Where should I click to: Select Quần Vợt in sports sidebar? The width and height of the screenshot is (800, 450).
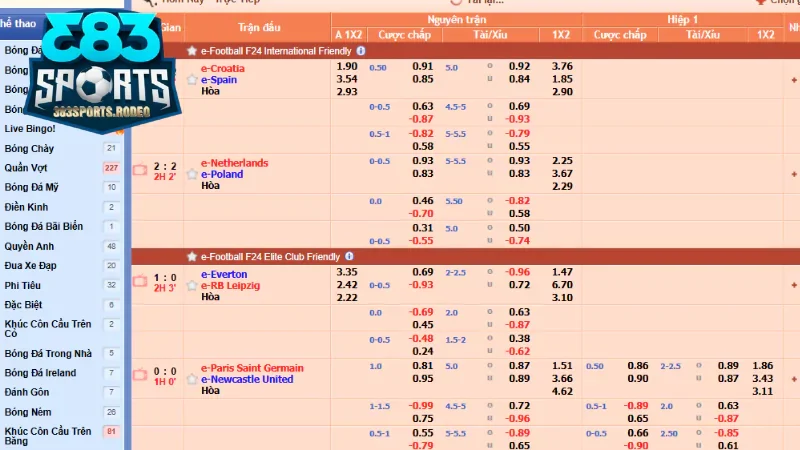[26, 168]
